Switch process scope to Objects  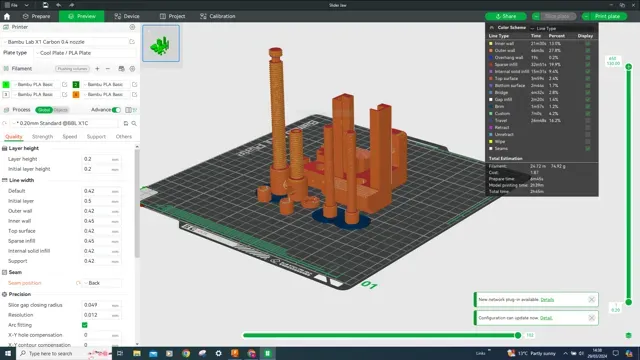pyautogui.click(x=60, y=110)
